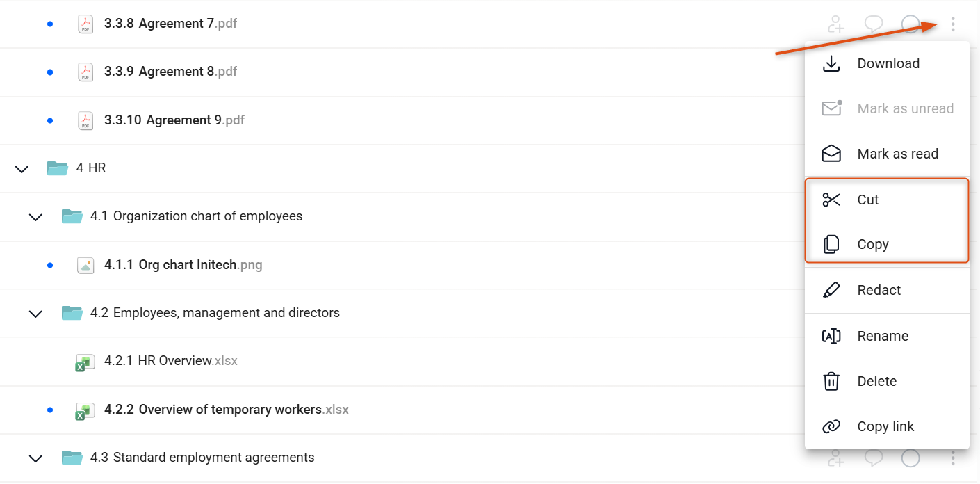This screenshot has height=484, width=980.
Task: Toggle the circle selector on Agreement 7 row
Action: [910, 24]
